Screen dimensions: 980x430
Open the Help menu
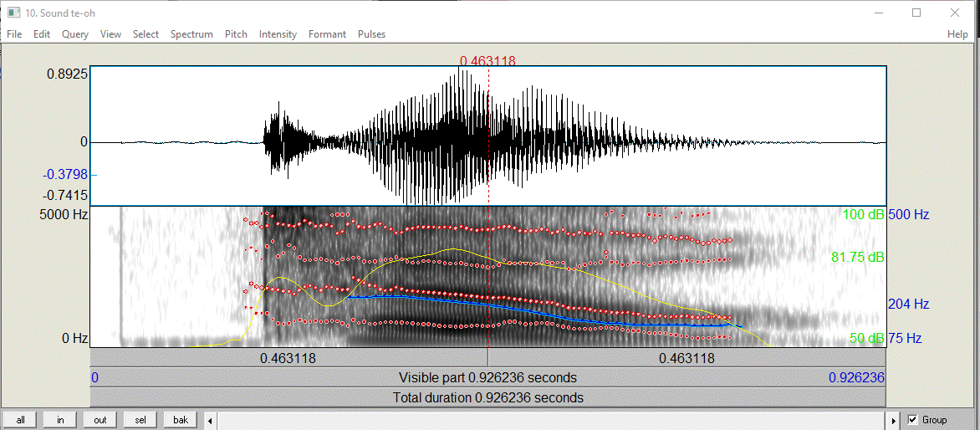coord(957,34)
